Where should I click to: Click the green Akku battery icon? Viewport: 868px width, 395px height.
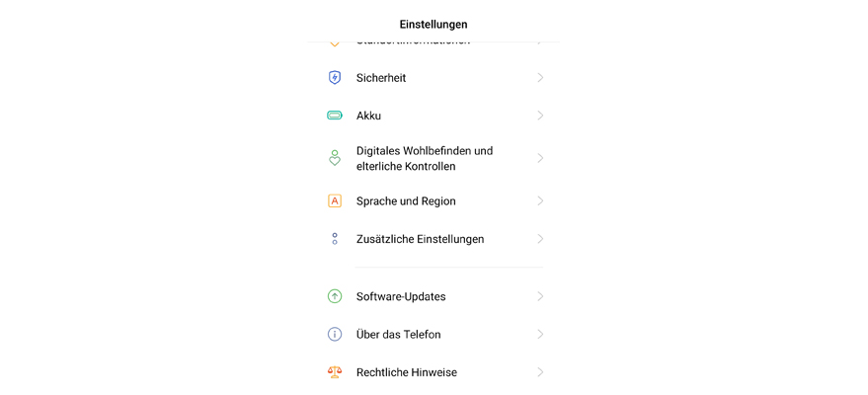tap(335, 116)
